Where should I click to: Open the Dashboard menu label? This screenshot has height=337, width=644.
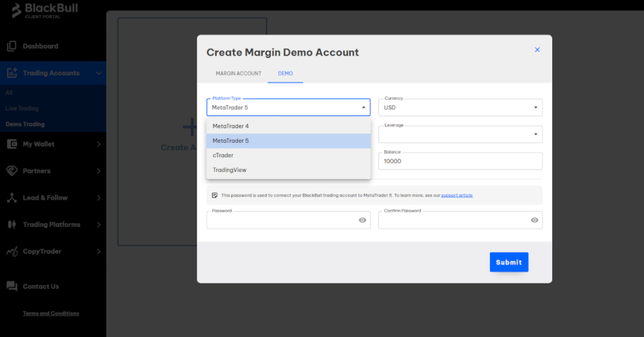click(41, 46)
